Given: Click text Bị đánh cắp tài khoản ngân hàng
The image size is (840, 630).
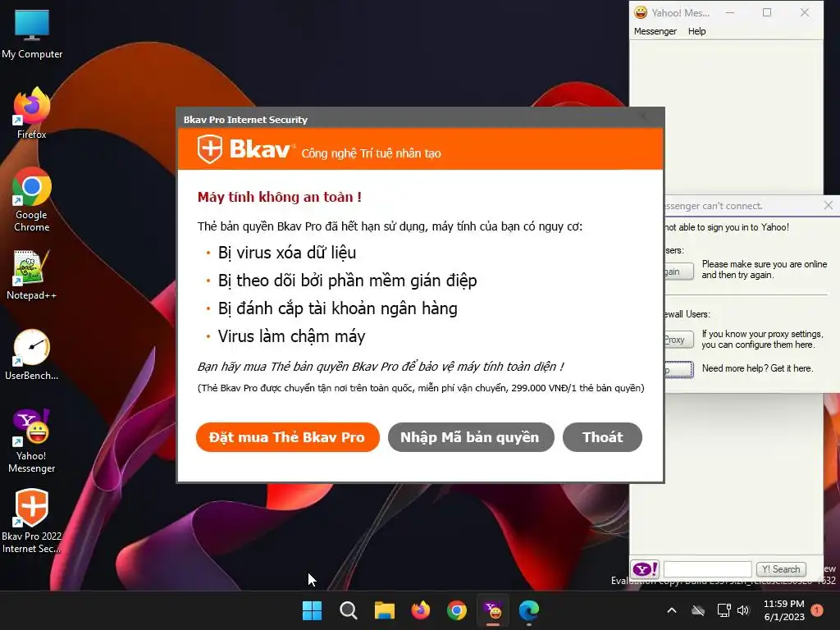Looking at the screenshot, I should (x=337, y=308).
